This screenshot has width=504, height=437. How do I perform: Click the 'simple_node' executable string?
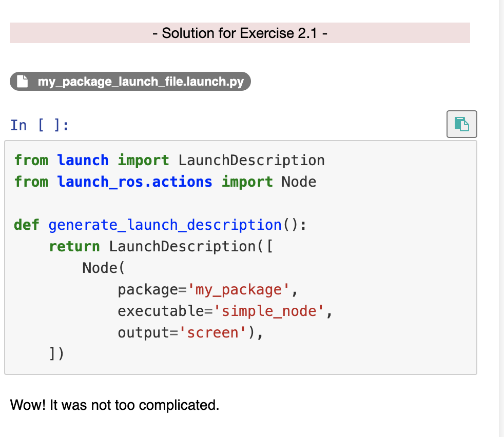pyautogui.click(x=268, y=311)
